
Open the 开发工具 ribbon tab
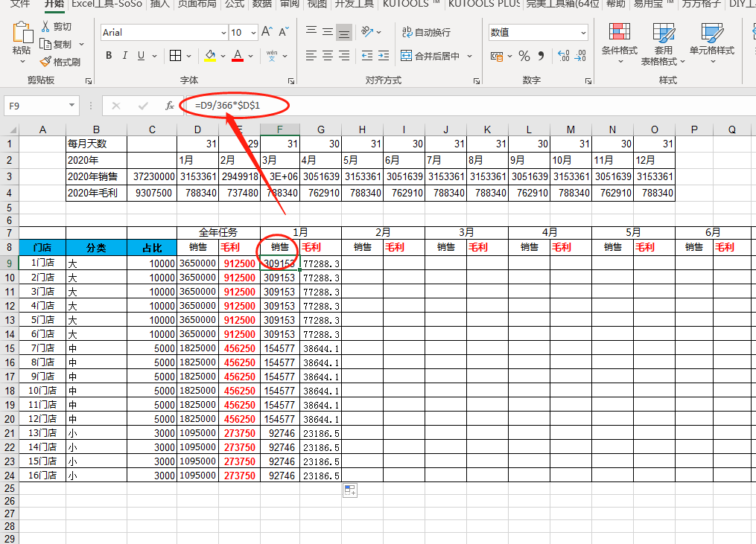click(355, 4)
